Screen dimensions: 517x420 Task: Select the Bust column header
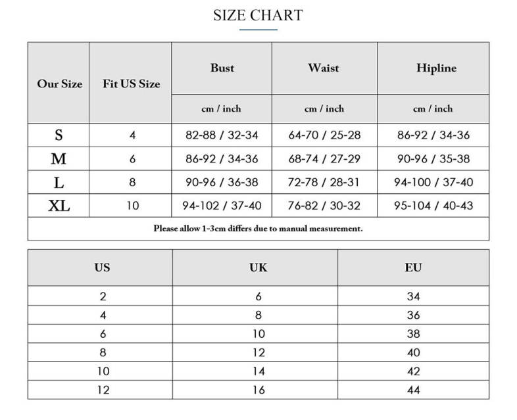[222, 68]
